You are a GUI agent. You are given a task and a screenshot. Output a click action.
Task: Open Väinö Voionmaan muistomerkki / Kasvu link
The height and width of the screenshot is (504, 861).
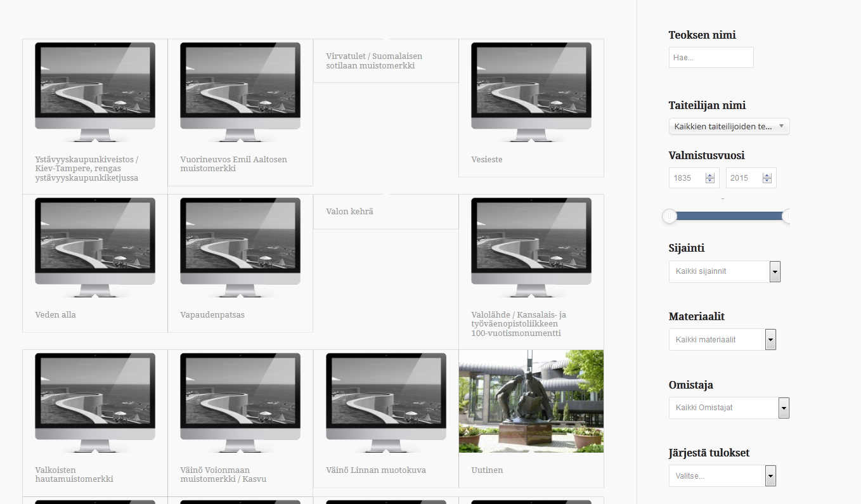(x=223, y=475)
